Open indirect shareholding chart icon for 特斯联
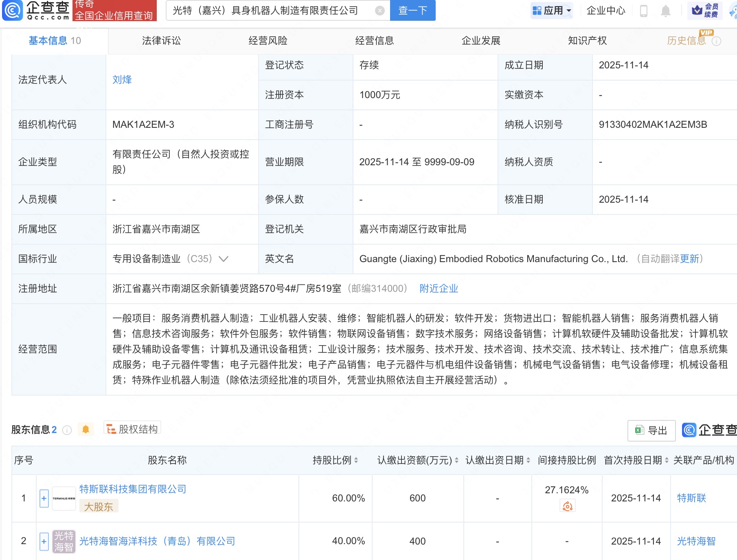 pos(567,506)
